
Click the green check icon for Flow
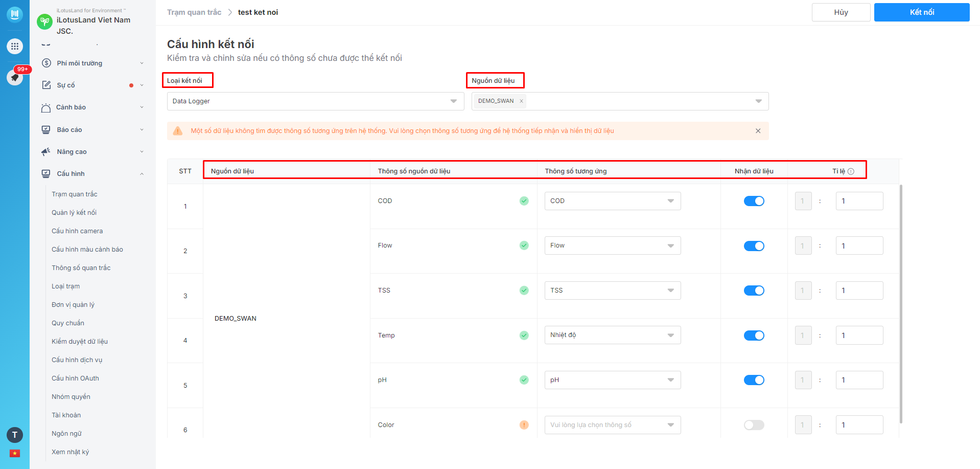(524, 245)
